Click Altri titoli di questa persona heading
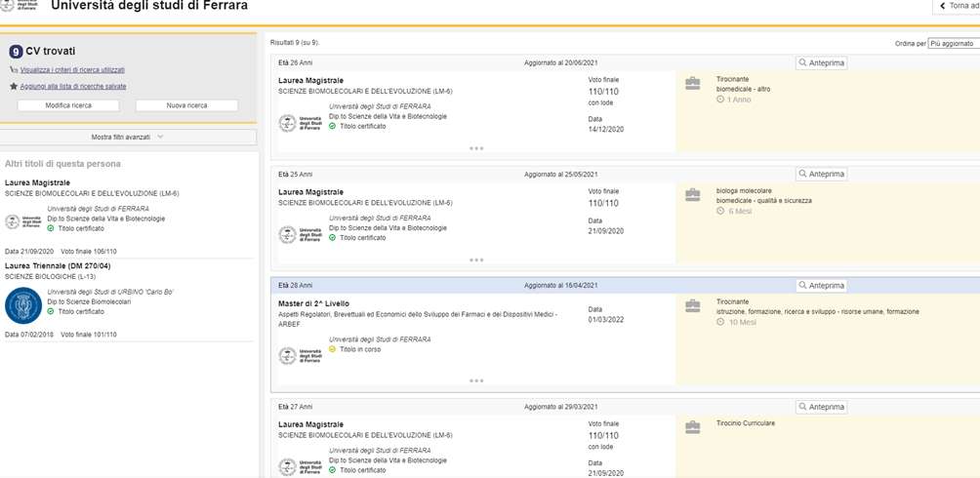The image size is (980, 478). click(62, 164)
